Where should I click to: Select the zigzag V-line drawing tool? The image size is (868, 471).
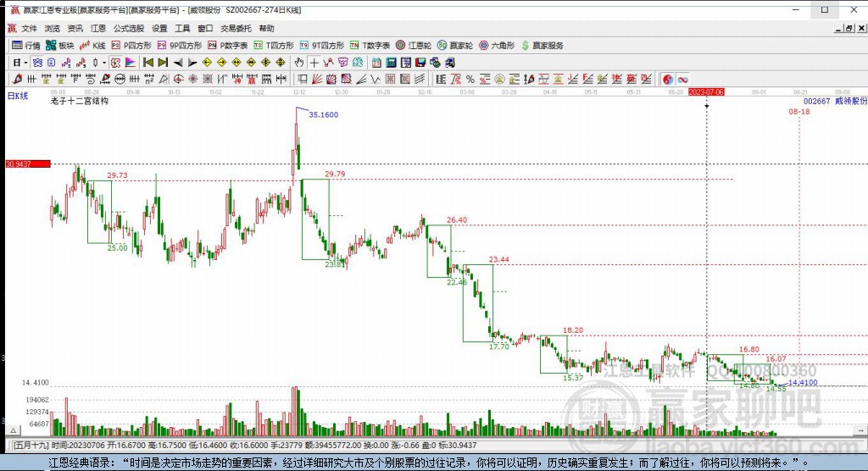point(376,79)
